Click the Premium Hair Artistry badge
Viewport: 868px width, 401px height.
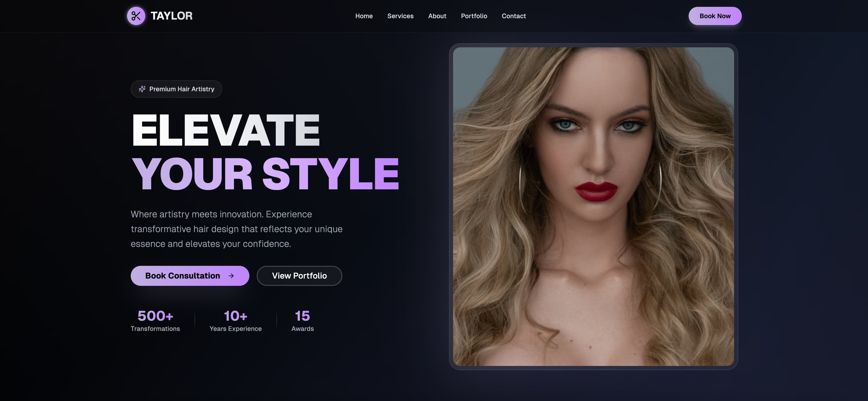(176, 89)
